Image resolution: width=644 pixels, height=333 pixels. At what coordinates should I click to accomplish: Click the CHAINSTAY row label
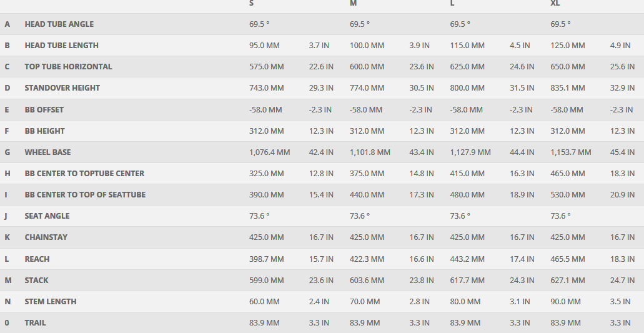(x=46, y=237)
